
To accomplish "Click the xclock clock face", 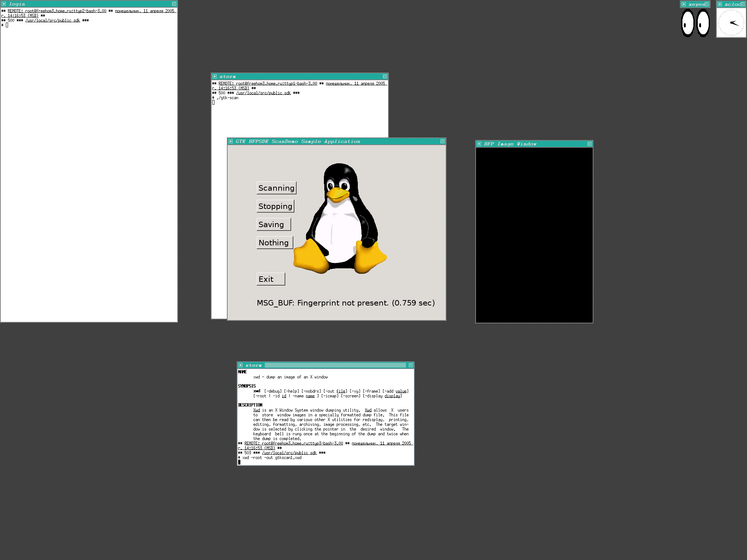I will coord(731,23).
